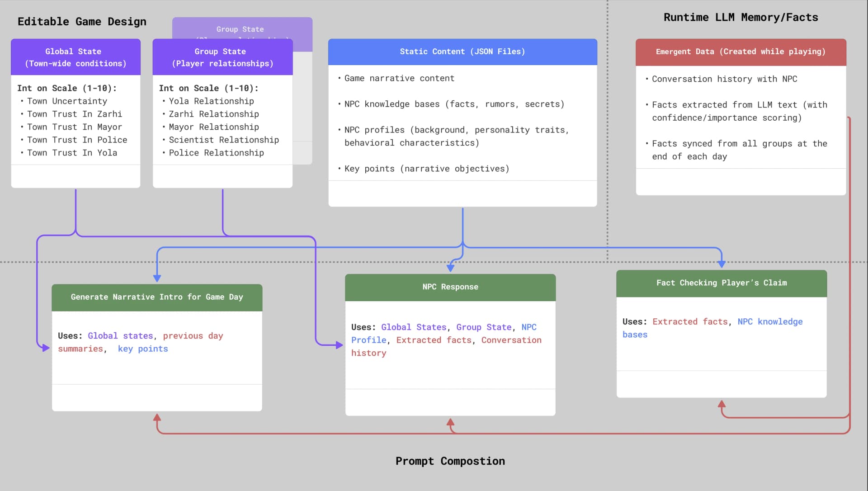Click the Editable Game Design title

[82, 21]
